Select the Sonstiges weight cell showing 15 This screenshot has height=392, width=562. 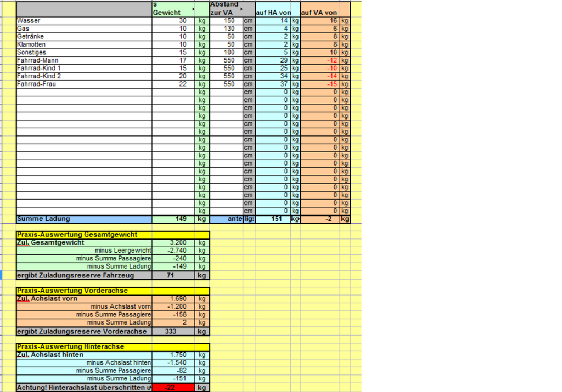(173, 52)
